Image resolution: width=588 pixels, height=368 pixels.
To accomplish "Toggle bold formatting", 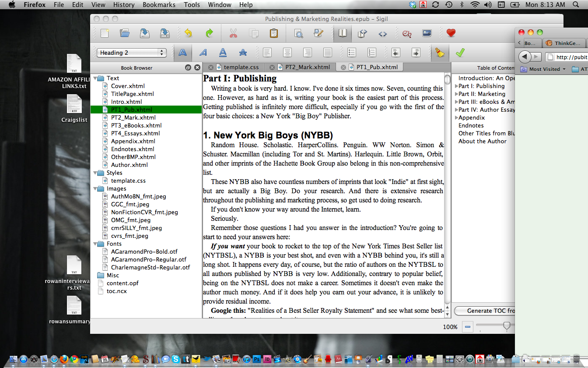I will tap(183, 53).
